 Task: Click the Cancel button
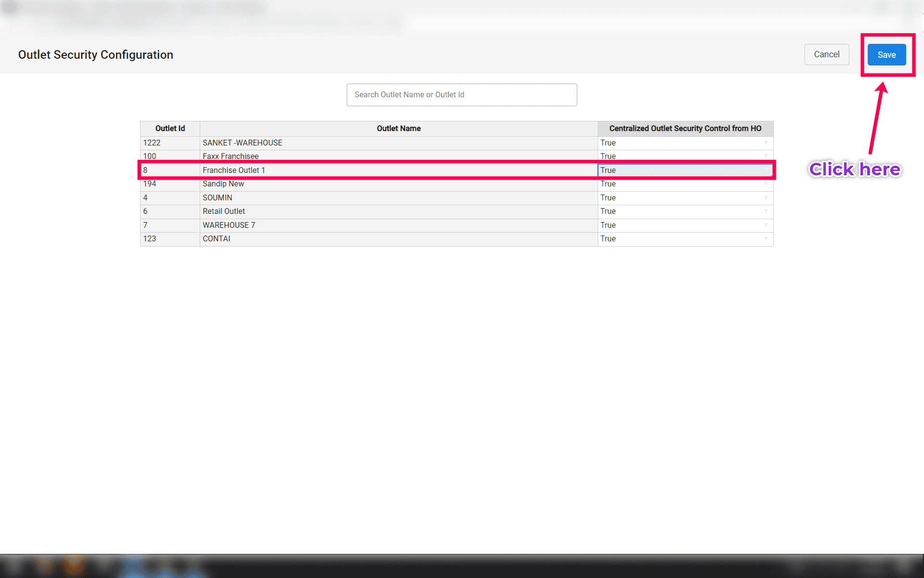click(826, 54)
